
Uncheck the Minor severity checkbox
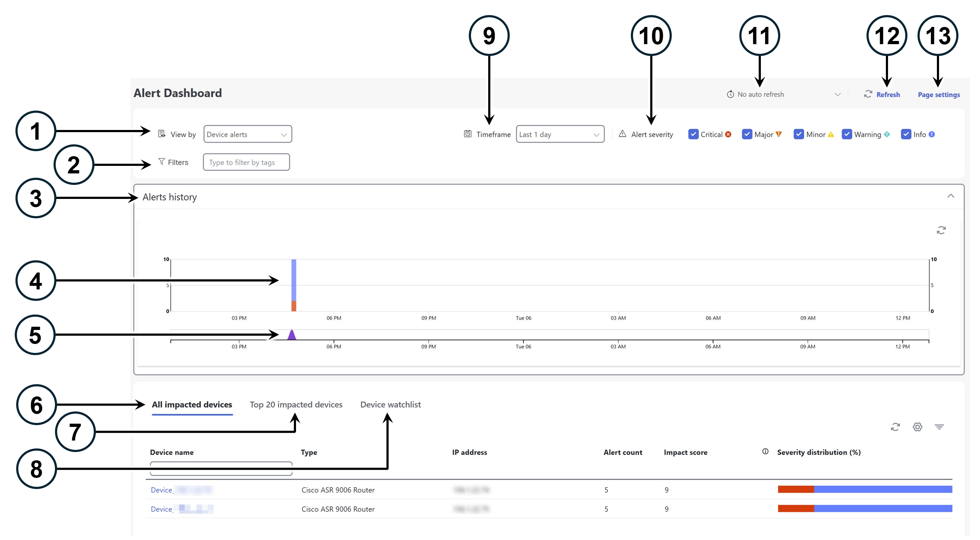click(799, 134)
